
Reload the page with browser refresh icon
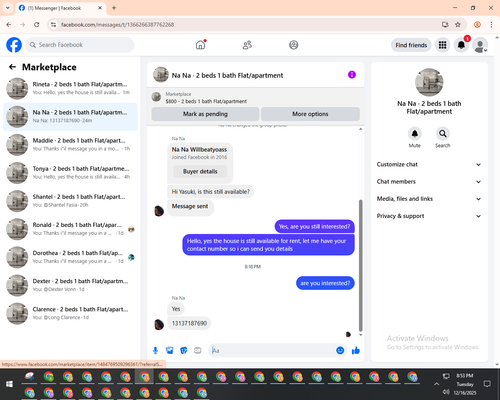(37, 25)
